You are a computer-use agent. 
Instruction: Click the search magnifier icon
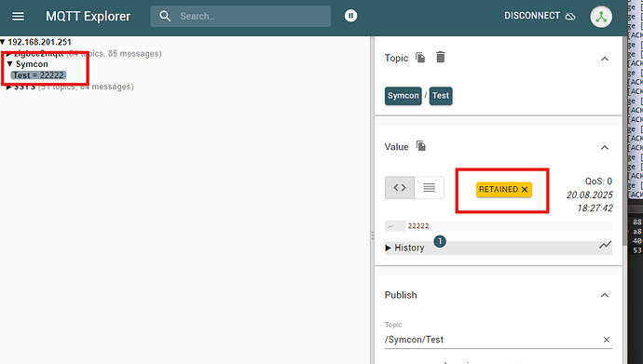click(165, 17)
